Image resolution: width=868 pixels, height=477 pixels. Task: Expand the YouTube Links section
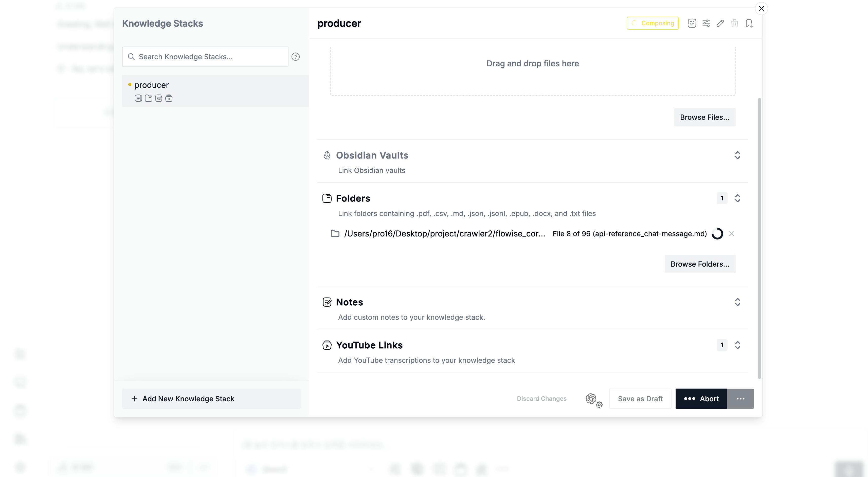tap(737, 345)
